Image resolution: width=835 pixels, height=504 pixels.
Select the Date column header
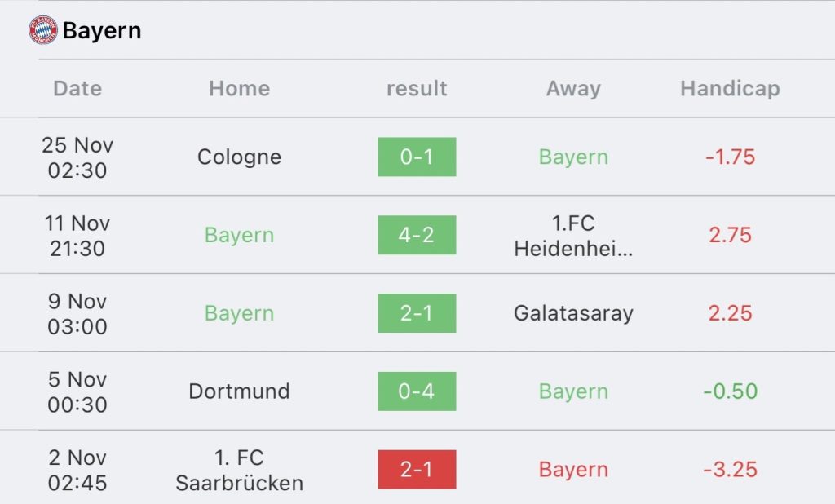pyautogui.click(x=77, y=88)
